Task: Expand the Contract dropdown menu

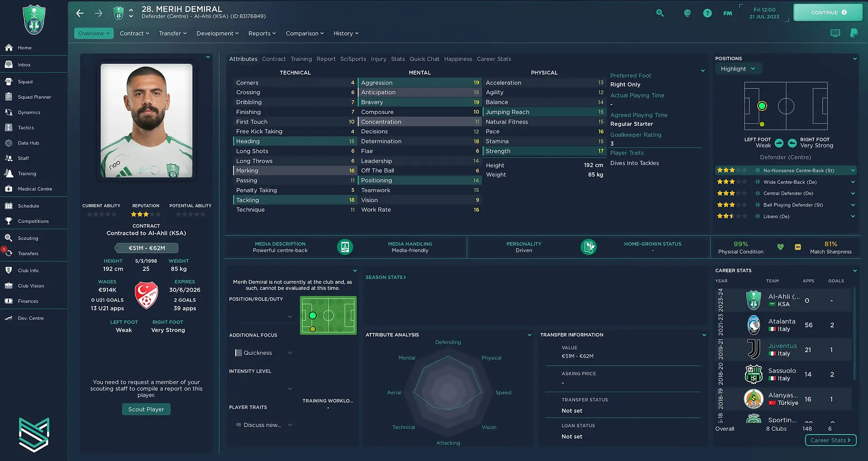Action: [x=134, y=33]
